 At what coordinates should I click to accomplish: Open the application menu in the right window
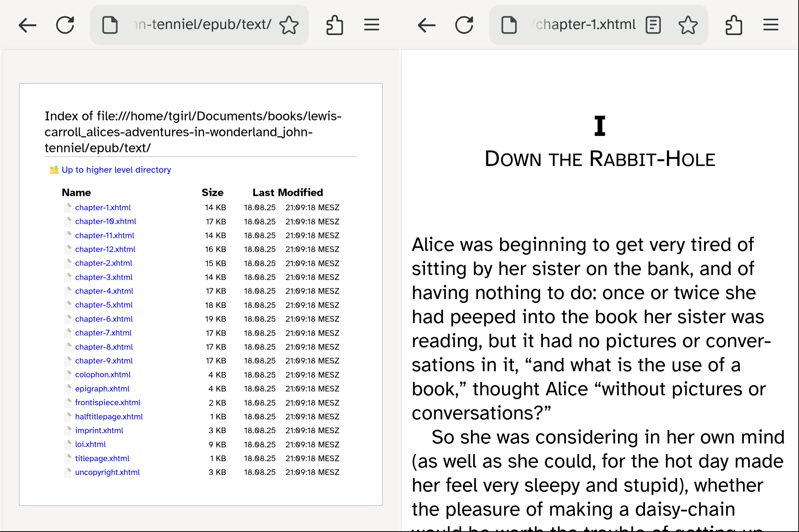point(771,25)
